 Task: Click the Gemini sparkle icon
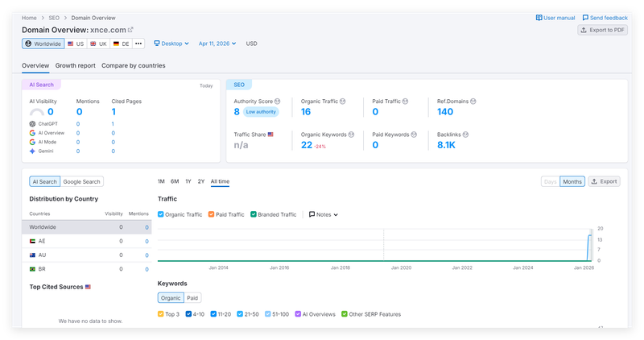tap(32, 151)
